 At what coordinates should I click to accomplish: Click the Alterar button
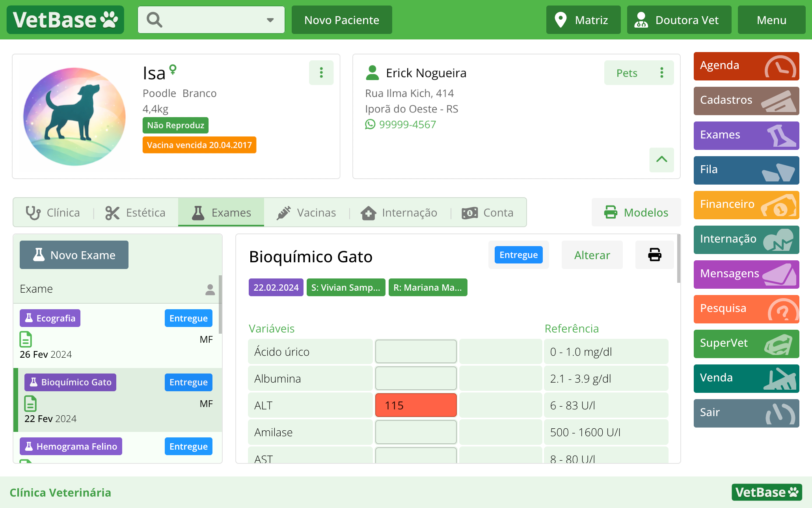(592, 255)
